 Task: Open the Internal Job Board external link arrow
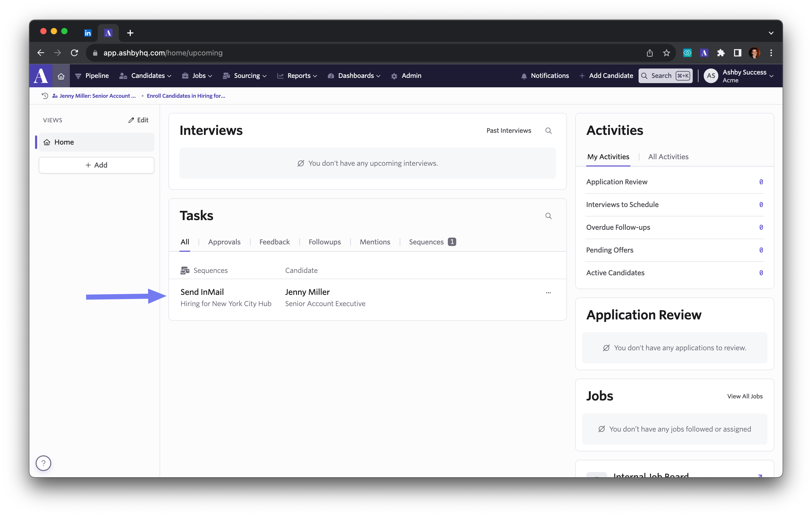(x=760, y=475)
